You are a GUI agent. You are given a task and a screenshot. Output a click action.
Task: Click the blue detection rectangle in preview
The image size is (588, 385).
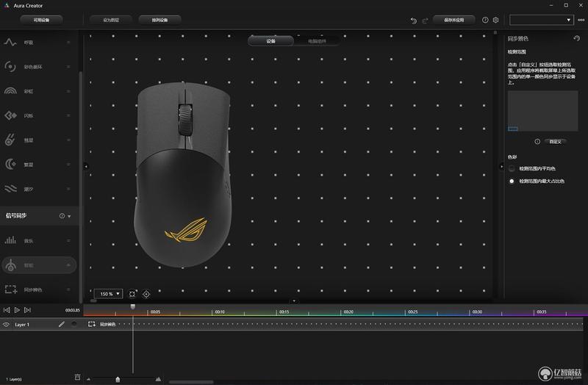tap(512, 129)
